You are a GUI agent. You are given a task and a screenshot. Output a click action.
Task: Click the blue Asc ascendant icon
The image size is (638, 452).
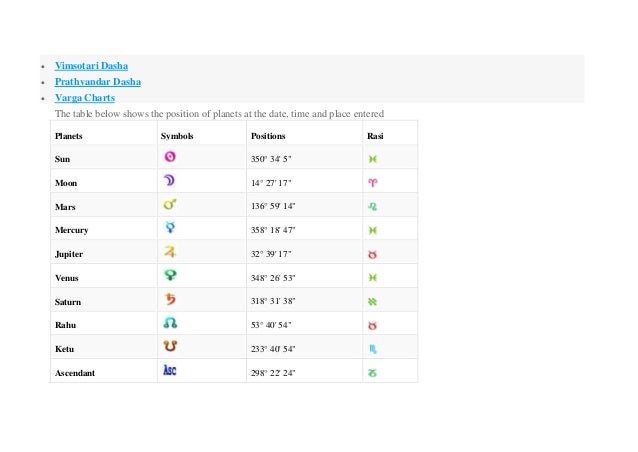pos(170,371)
